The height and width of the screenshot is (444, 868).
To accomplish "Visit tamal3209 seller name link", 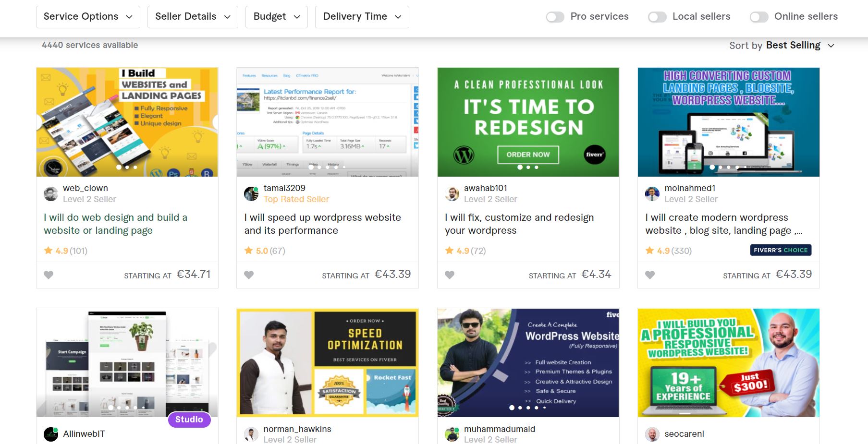I will coord(284,188).
